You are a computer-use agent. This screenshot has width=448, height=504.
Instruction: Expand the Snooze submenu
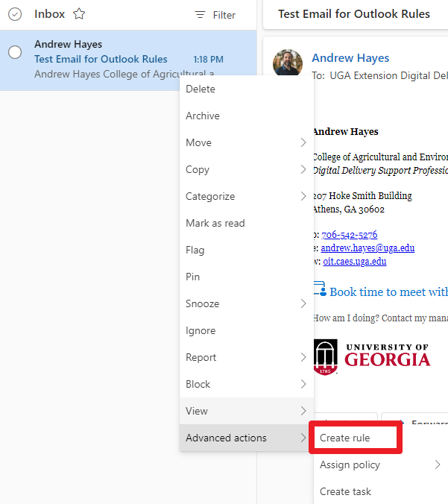(247, 303)
